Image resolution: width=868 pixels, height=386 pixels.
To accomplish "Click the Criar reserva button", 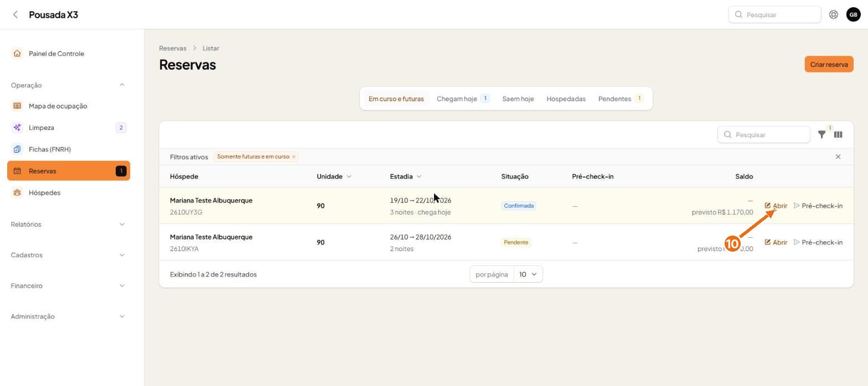I will pos(829,64).
